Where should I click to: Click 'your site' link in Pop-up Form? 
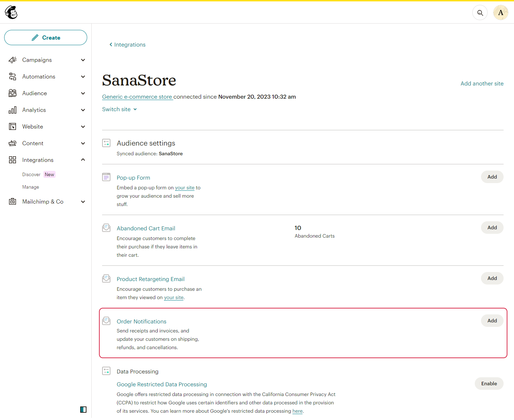click(x=185, y=188)
